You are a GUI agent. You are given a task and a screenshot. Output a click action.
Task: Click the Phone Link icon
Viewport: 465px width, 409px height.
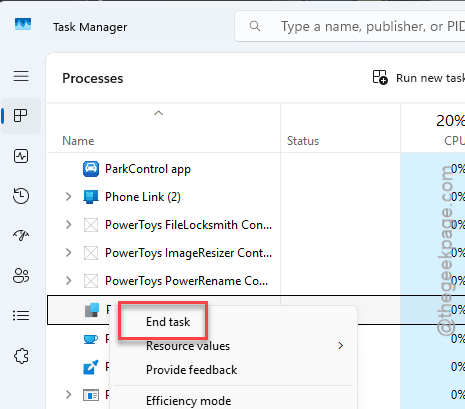pyautogui.click(x=91, y=197)
